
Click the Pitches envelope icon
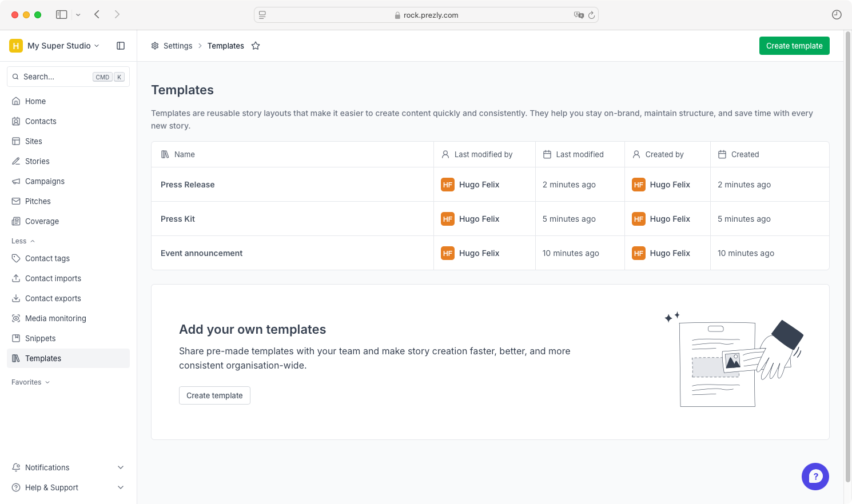coord(16,201)
